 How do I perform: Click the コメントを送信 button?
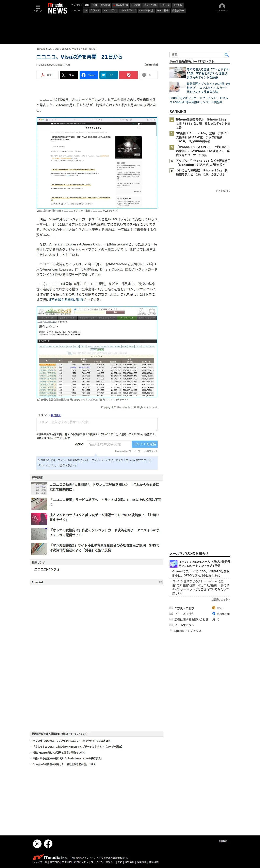145,444
